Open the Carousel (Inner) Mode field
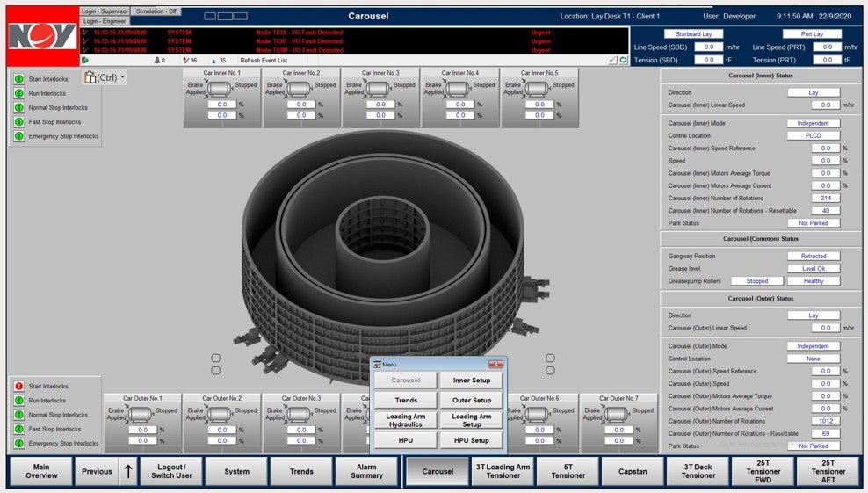The height and width of the screenshot is (493, 868). coord(813,124)
